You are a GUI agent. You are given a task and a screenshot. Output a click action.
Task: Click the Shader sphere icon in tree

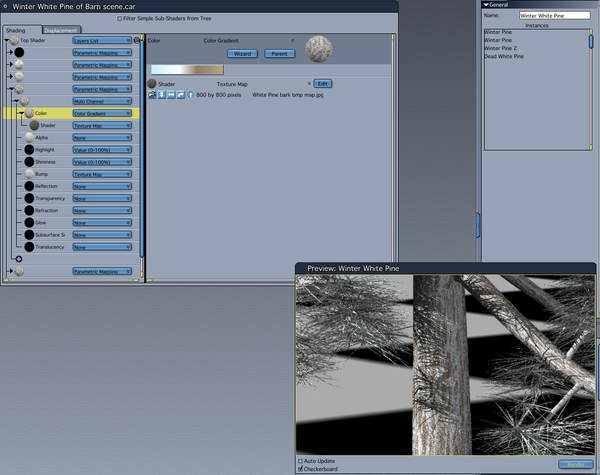pyautogui.click(x=34, y=125)
